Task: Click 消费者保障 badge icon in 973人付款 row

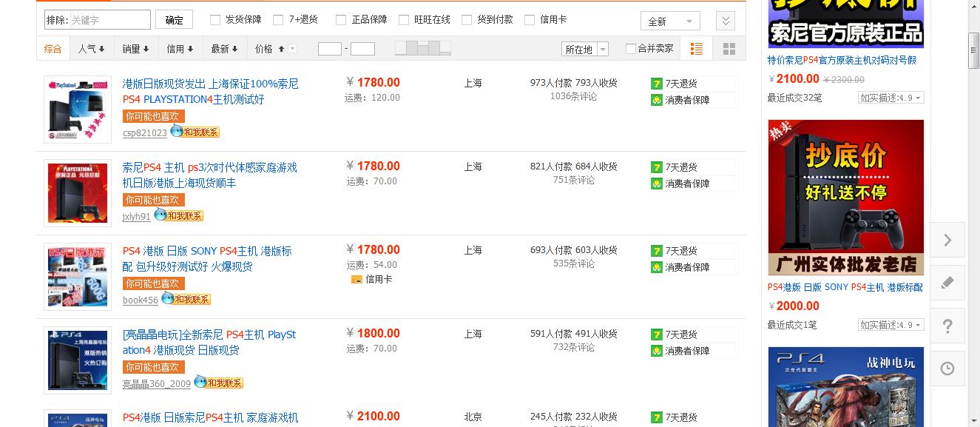Action: (656, 100)
